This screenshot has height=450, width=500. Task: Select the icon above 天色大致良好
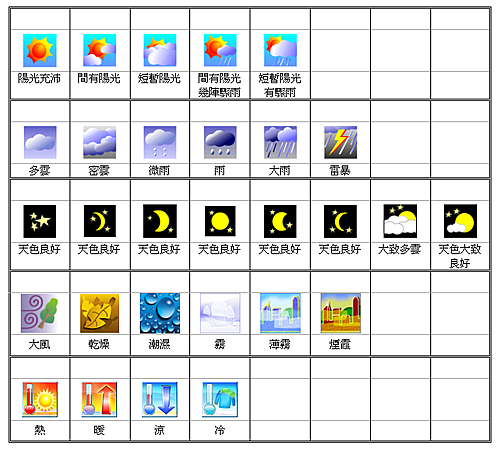pos(460,221)
